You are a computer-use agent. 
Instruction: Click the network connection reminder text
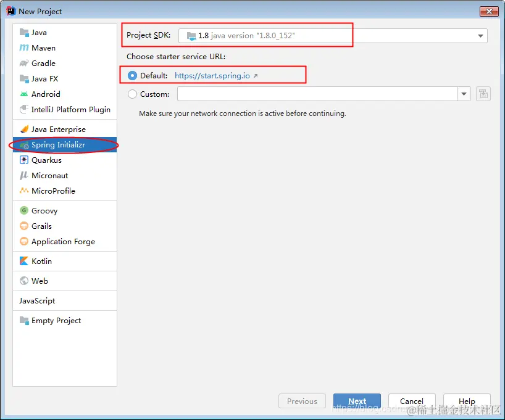click(243, 113)
